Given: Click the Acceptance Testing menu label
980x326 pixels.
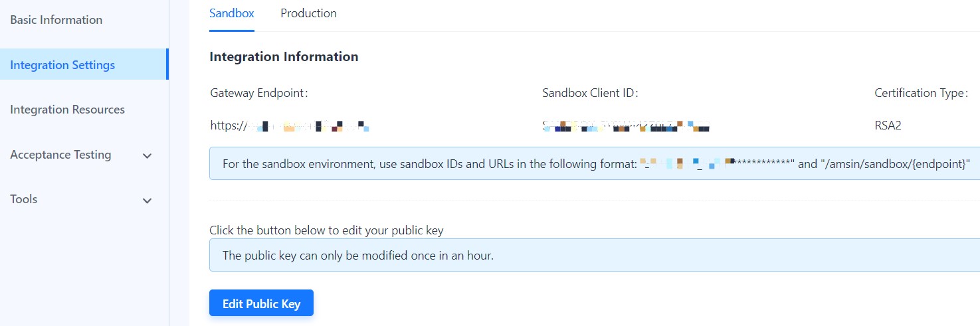Looking at the screenshot, I should (x=60, y=155).
